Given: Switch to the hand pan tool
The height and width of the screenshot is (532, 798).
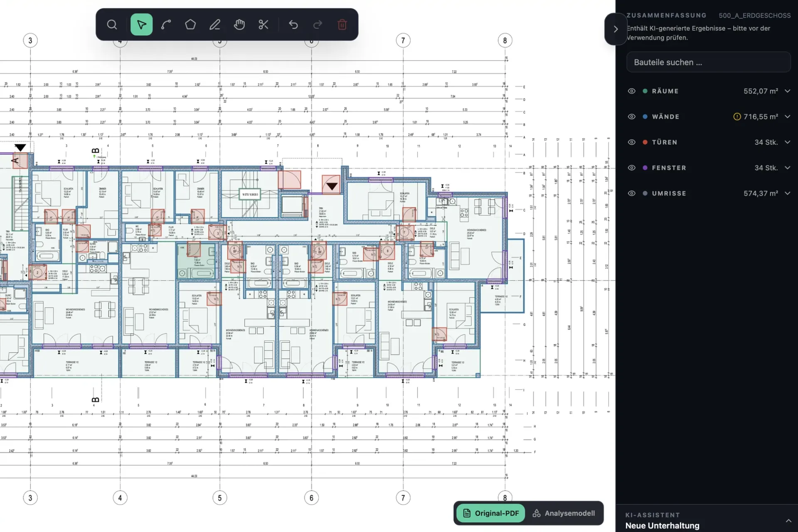Looking at the screenshot, I should click(239, 25).
